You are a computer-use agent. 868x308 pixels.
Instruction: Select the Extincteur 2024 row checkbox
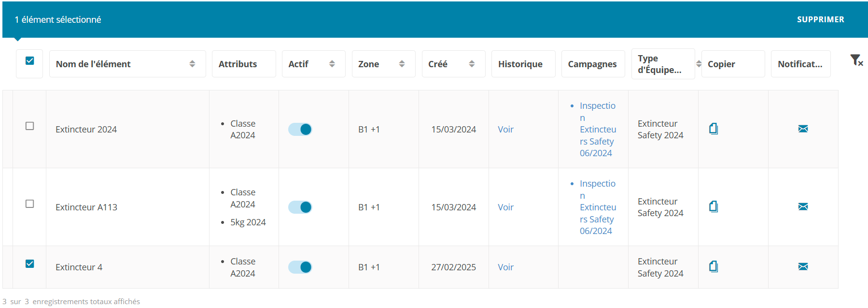30,126
